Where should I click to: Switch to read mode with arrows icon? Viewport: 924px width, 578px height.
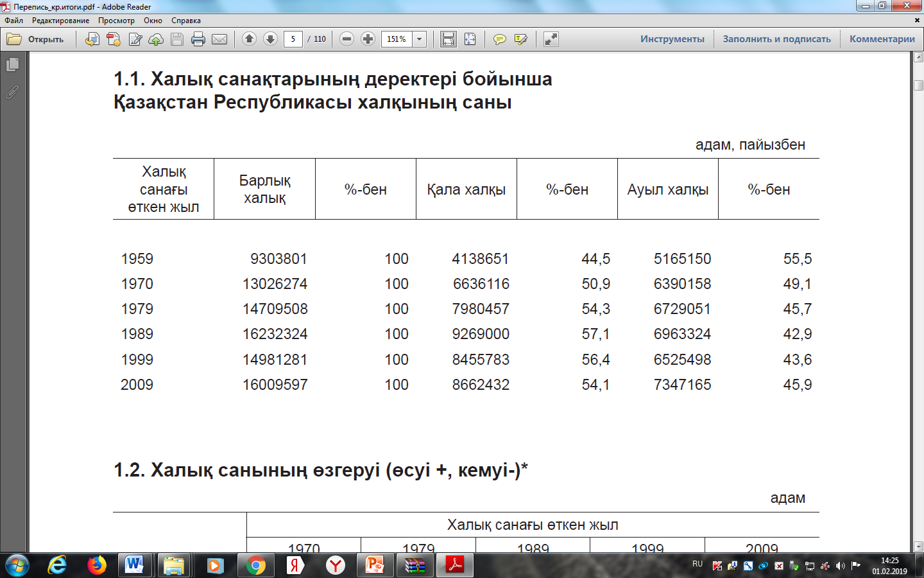point(551,39)
